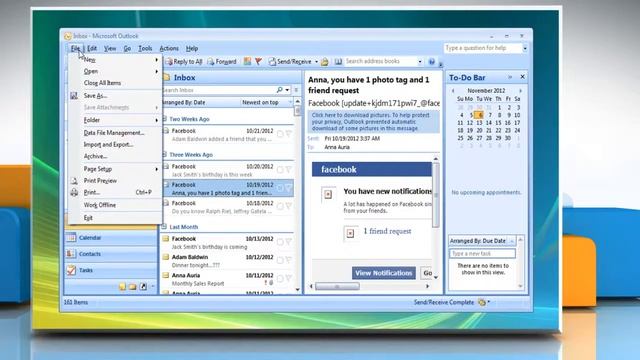The image size is (640, 360).
Task: Flag the Facebook 10/20/2012 message
Action: click(289, 169)
